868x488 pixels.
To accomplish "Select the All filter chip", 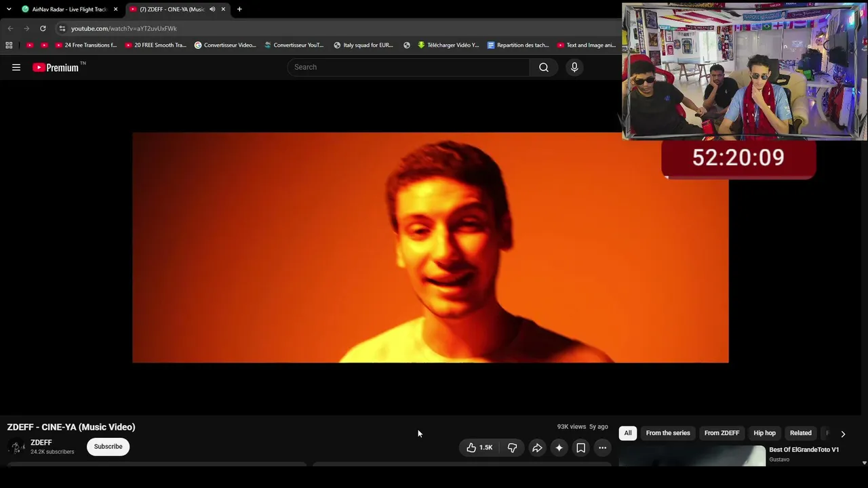I will coord(628,433).
